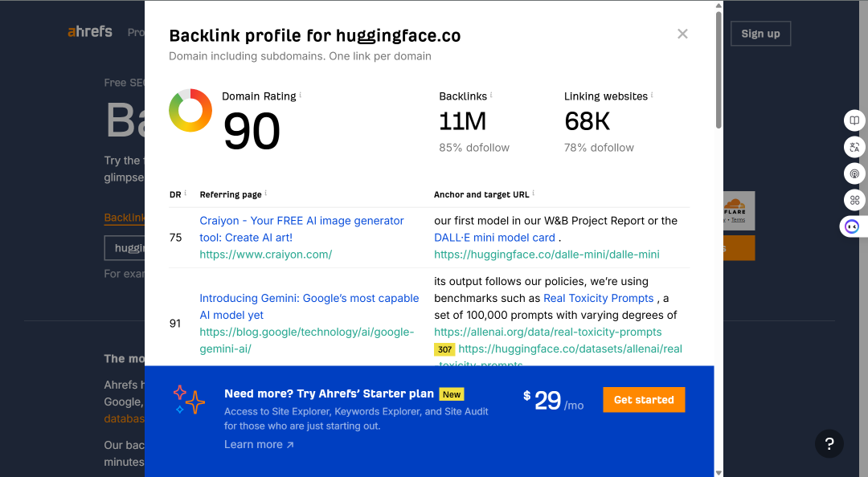Open the help question mark button
This screenshot has width=868, height=477.
click(829, 443)
